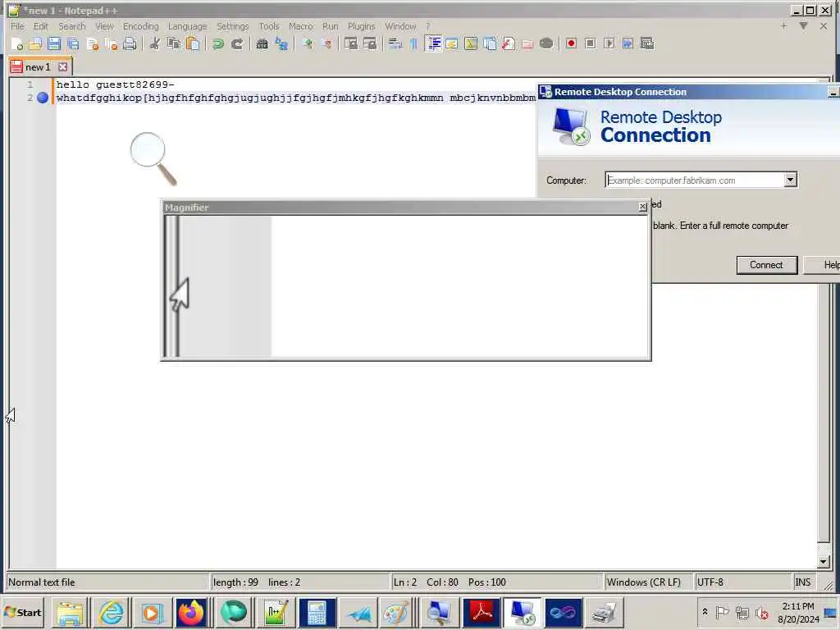Close the new 1 tab with its X
840x630 pixels.
tap(62, 67)
